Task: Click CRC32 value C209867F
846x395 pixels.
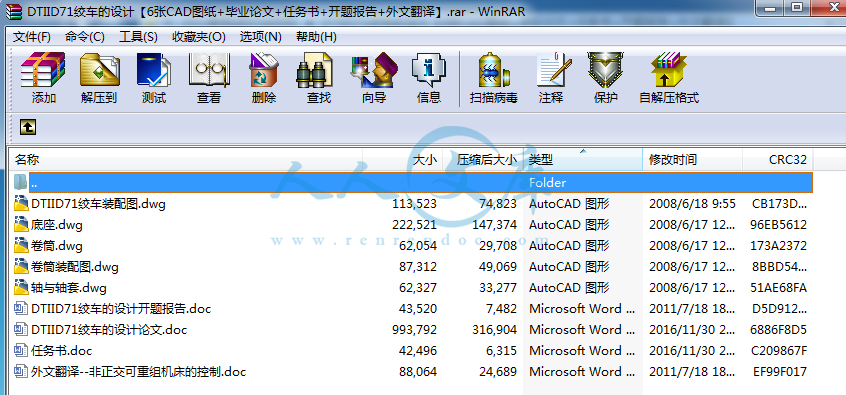Action: (x=779, y=351)
